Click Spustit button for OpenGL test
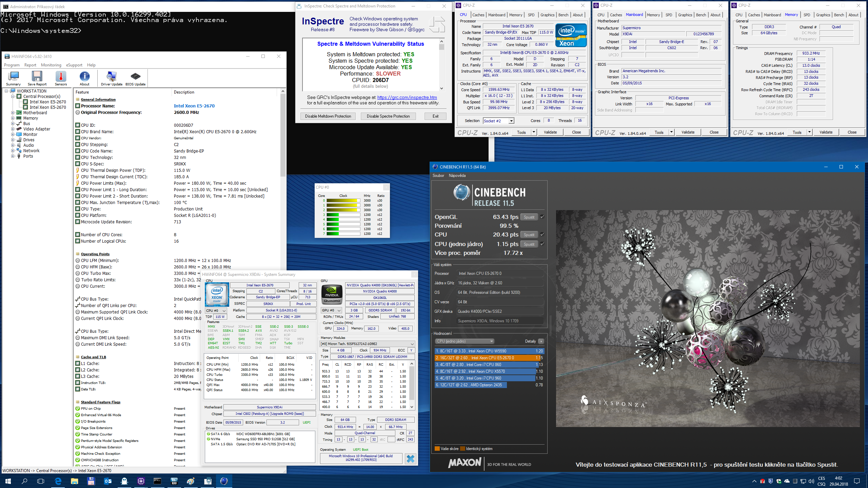 tap(529, 217)
